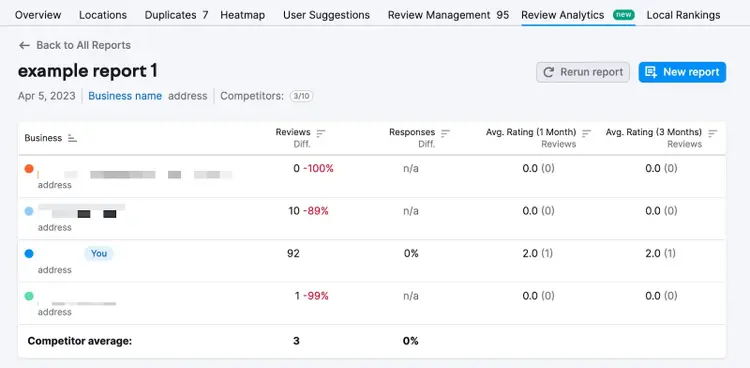Image resolution: width=750 pixels, height=368 pixels.
Task: Click Back to All Reports link
Action: 75,45
